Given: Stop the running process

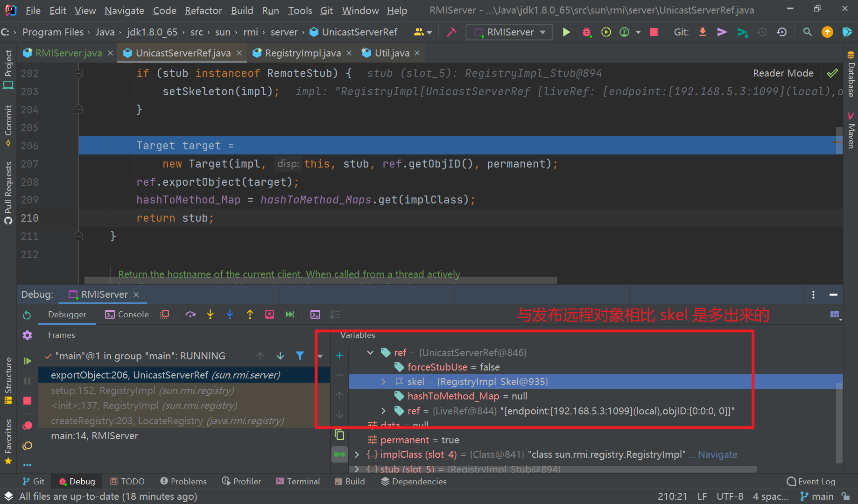Looking at the screenshot, I should (x=653, y=32).
